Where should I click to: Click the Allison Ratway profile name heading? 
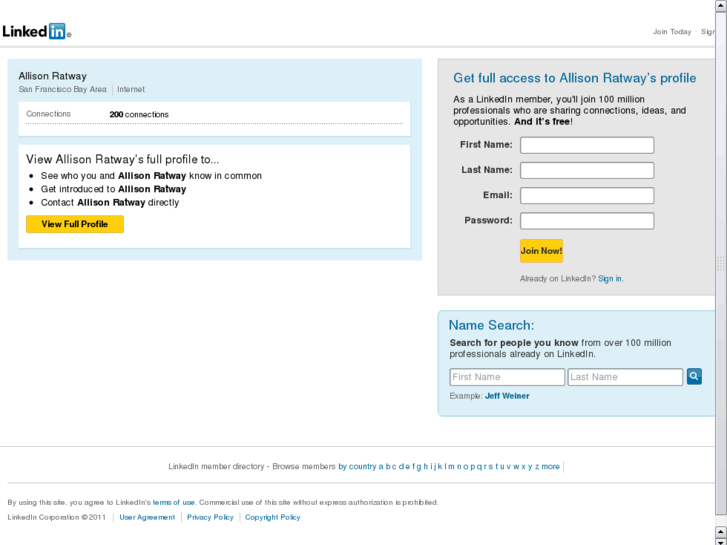pyautogui.click(x=52, y=76)
